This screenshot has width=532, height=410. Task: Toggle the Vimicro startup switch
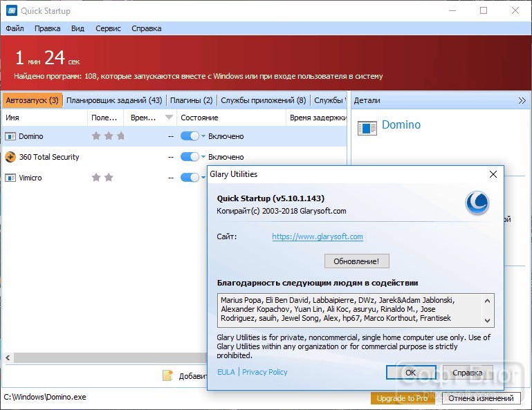[190, 178]
